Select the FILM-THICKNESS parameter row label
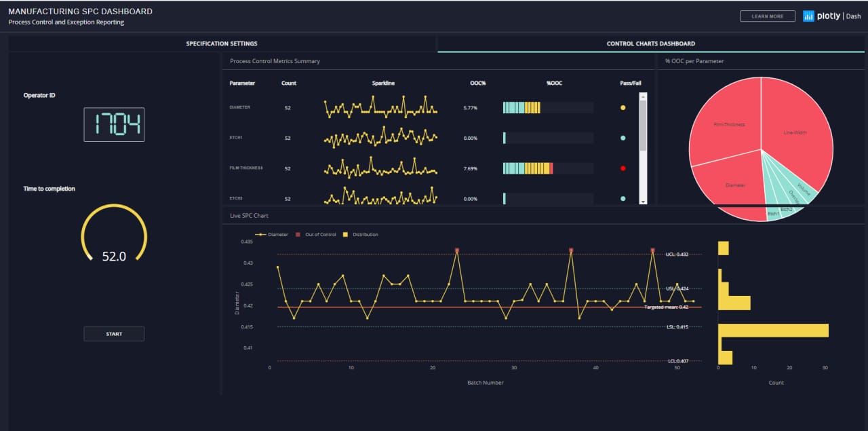Image resolution: width=868 pixels, height=431 pixels. 246,168
